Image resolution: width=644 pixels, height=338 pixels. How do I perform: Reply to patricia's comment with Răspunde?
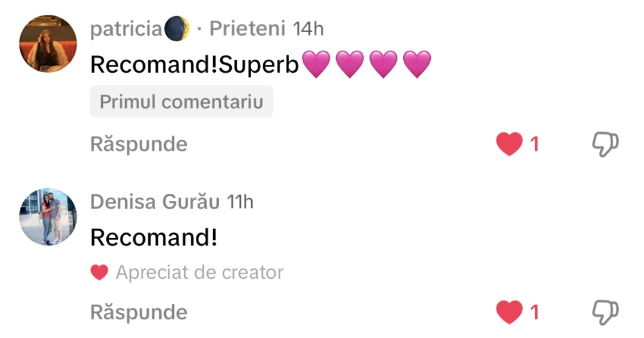click(x=139, y=144)
